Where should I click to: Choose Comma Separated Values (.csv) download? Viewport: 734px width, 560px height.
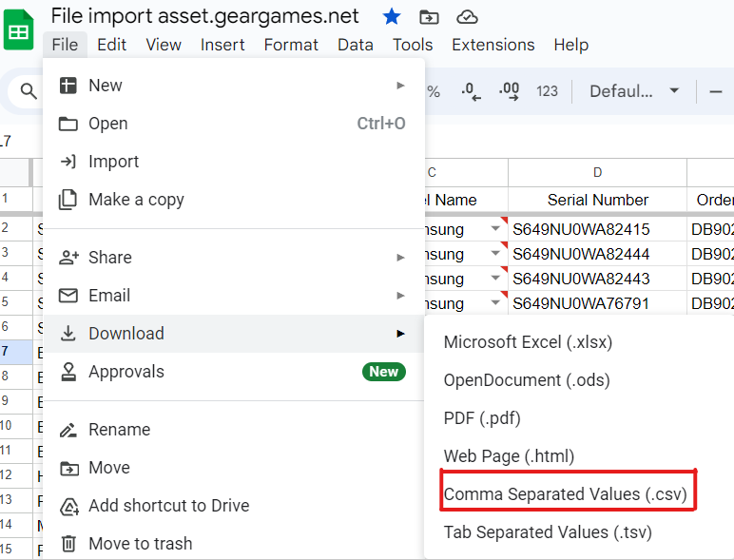[x=567, y=494]
